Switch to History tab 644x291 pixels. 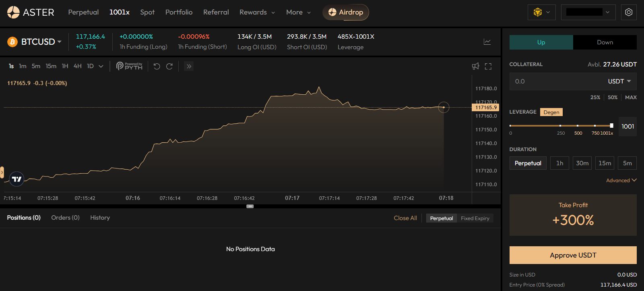coord(100,218)
